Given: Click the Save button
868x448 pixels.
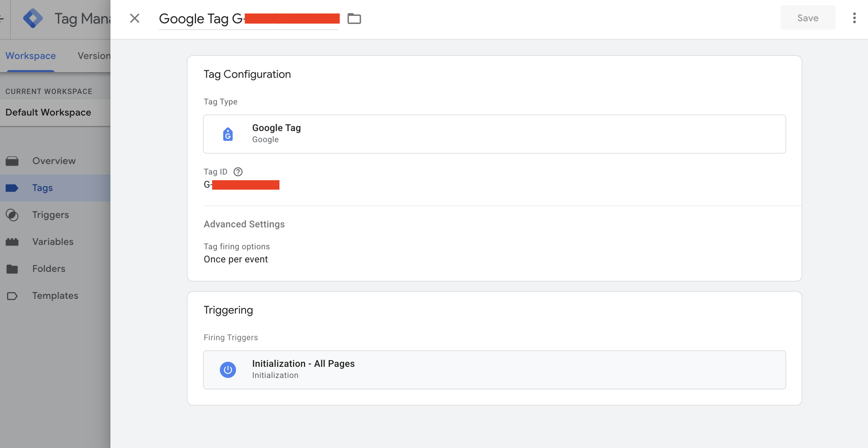Looking at the screenshot, I should click(x=808, y=18).
